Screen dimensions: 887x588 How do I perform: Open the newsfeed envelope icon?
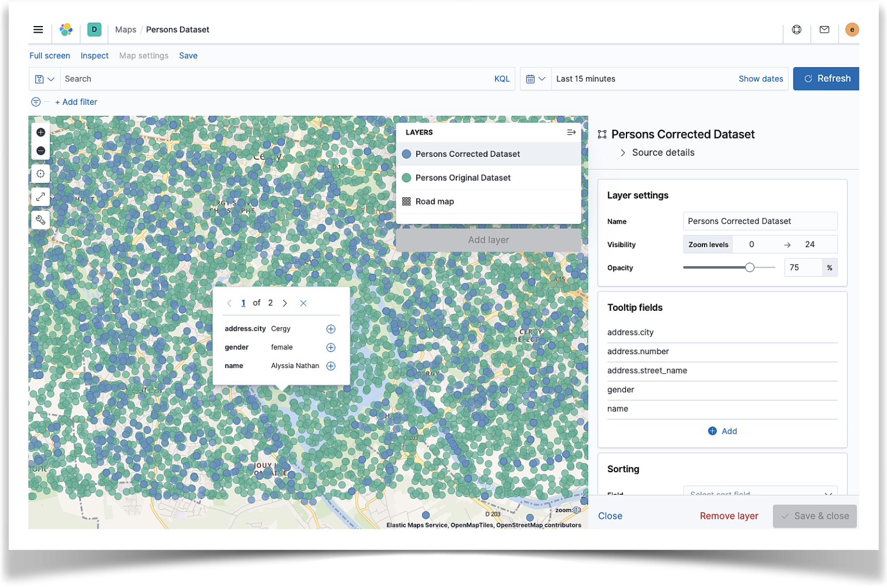pyautogui.click(x=824, y=29)
